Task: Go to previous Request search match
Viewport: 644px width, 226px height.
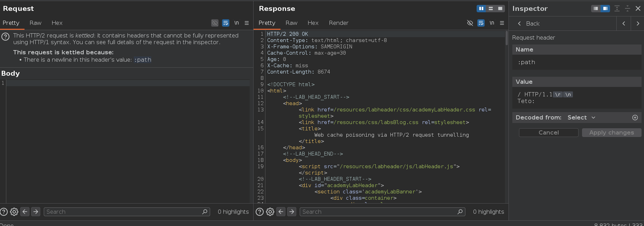Action: pos(25,212)
